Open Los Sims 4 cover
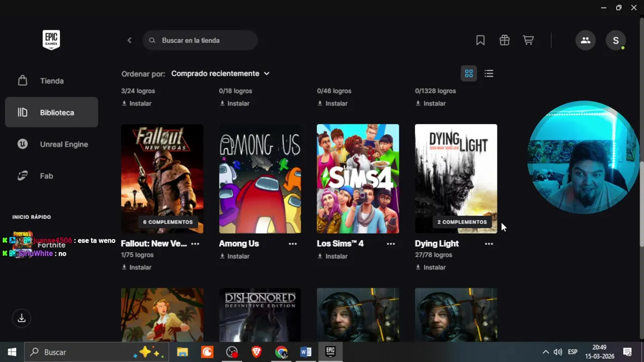The height and width of the screenshot is (362, 644). coord(358,178)
